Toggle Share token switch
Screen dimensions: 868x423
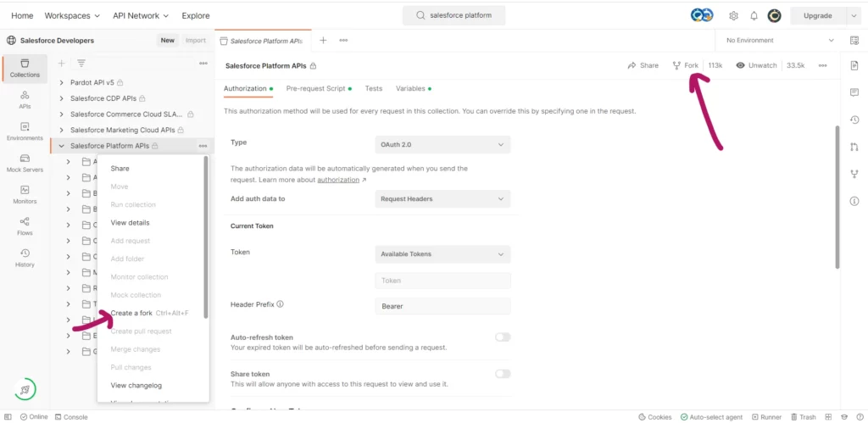pyautogui.click(x=503, y=374)
